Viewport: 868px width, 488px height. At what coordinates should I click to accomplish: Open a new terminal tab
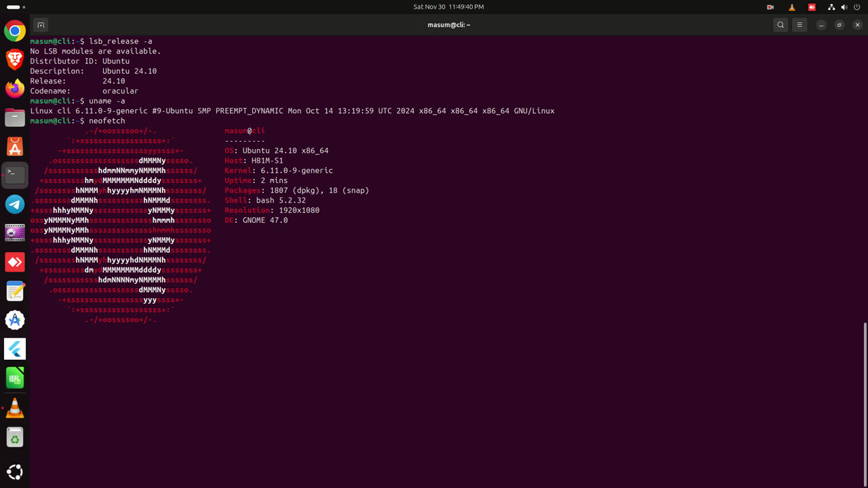(41, 25)
